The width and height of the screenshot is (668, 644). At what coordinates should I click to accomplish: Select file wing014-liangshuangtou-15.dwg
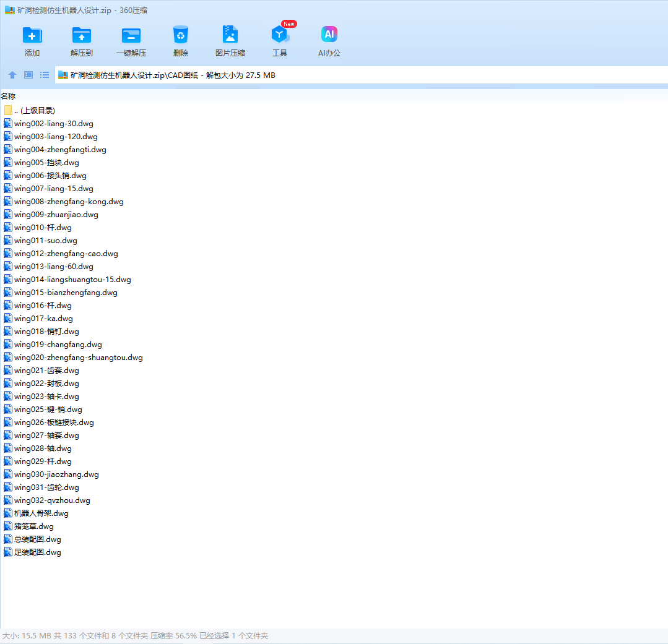click(67, 280)
